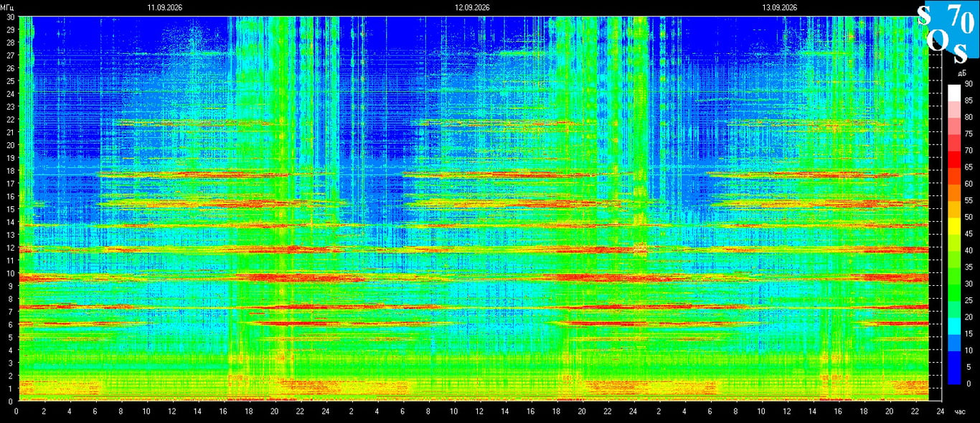Click the 35 value on the dB scale

968,267
